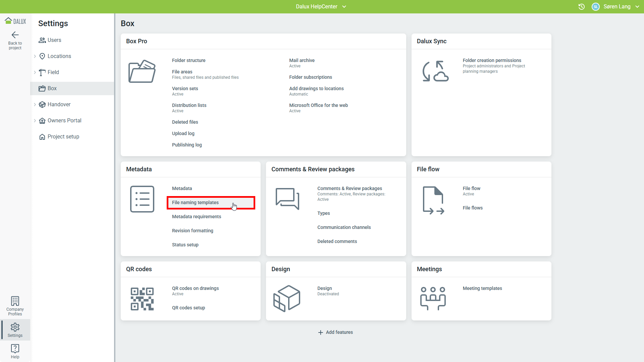Click the Box Pro folder icon

point(142,71)
